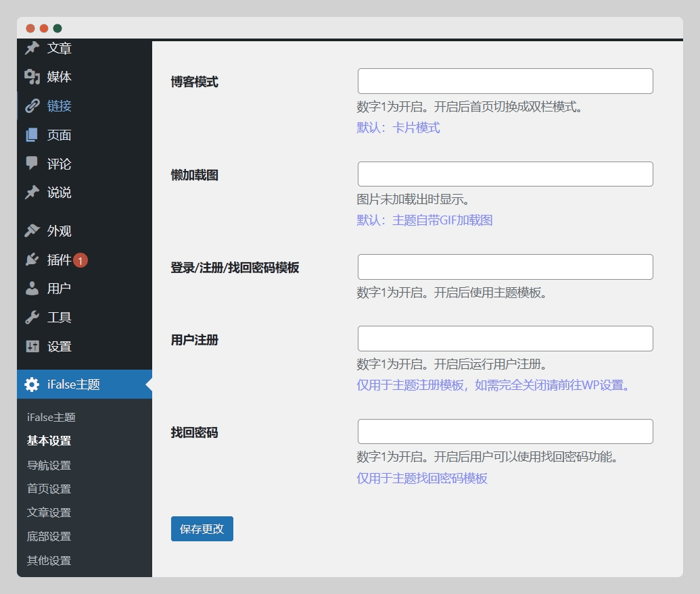
Task: Open 评论 via the speech bubble icon
Action: tap(32, 164)
